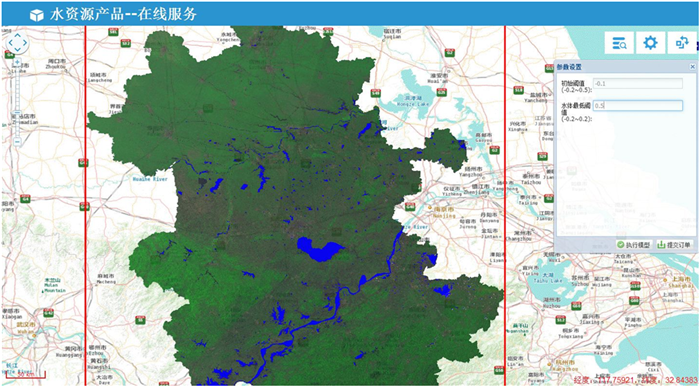Click the Zhoukou city label on map
The image size is (700, 387).
[x=56, y=63]
